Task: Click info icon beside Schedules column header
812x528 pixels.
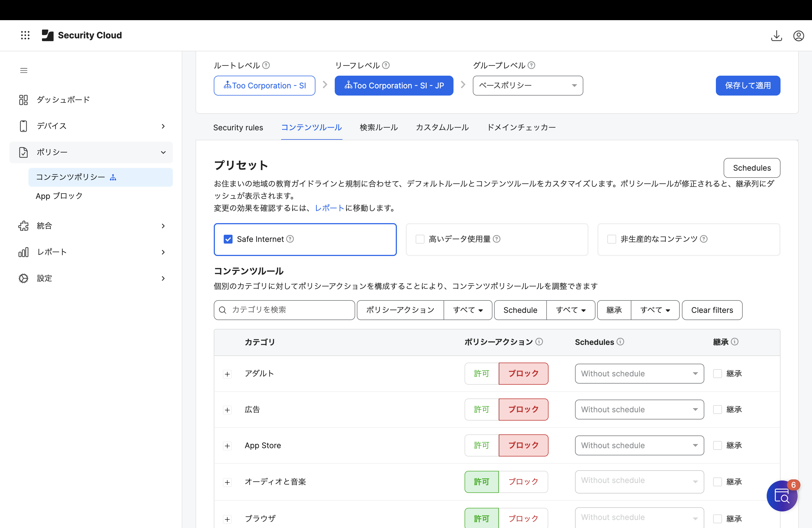Action: tap(621, 342)
